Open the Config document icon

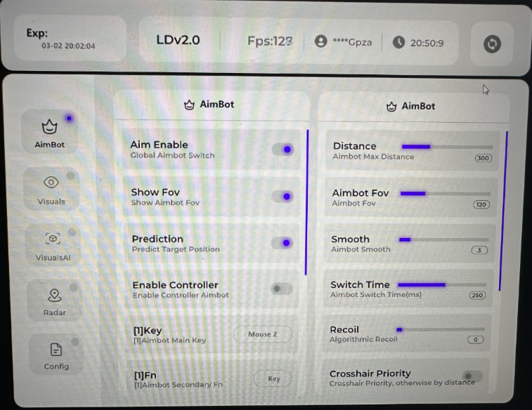(x=56, y=350)
